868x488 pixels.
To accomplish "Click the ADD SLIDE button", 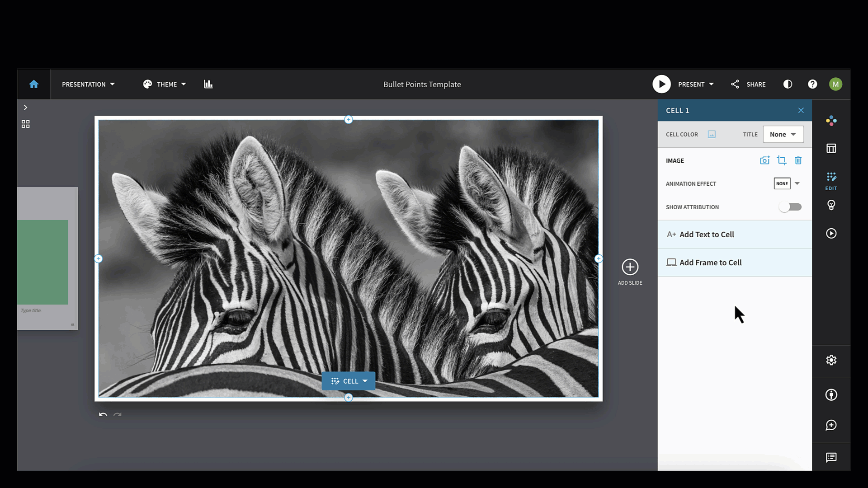I will point(630,272).
